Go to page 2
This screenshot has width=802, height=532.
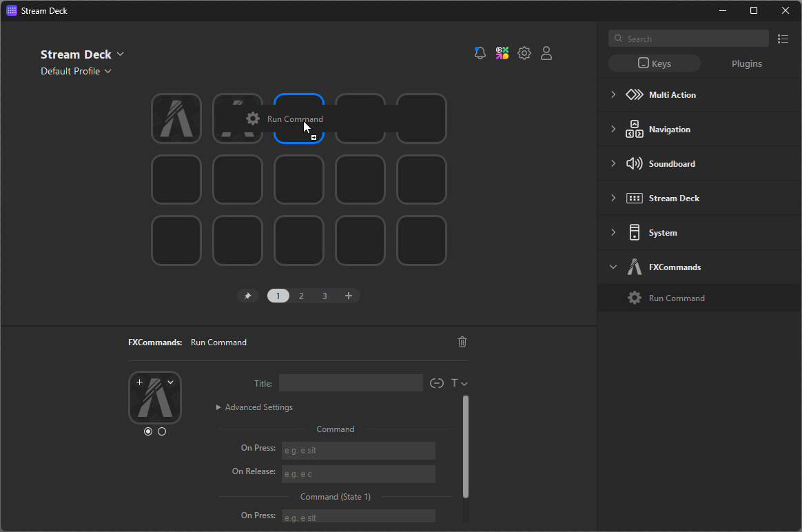(x=301, y=296)
